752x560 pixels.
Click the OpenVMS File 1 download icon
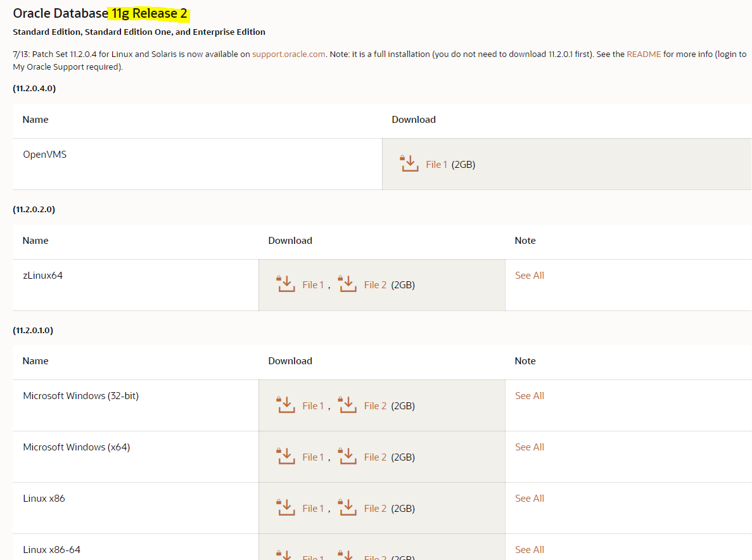point(409,163)
